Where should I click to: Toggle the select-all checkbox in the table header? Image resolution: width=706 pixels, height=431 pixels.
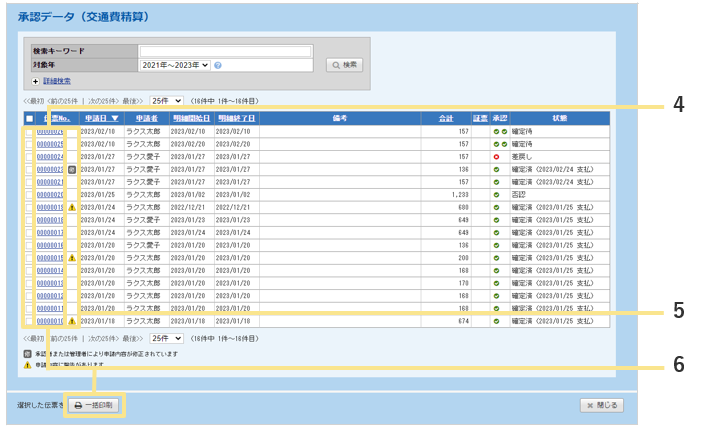pyautogui.click(x=29, y=118)
